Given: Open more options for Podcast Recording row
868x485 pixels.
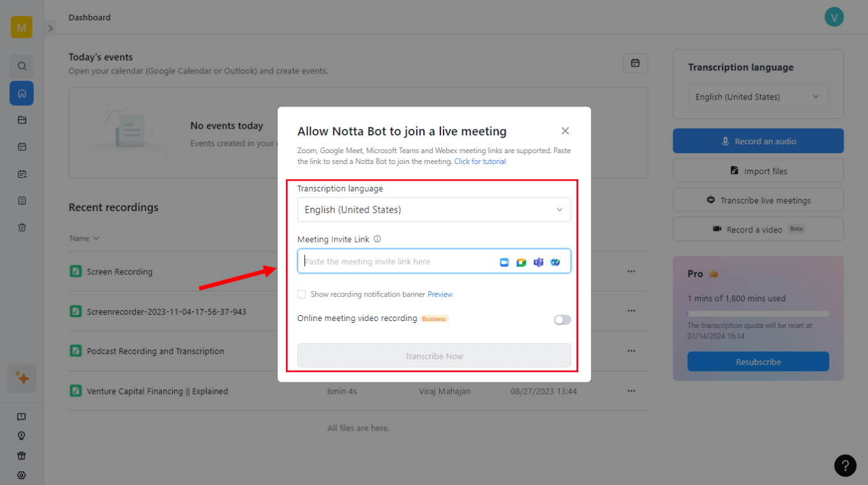Looking at the screenshot, I should (x=631, y=351).
